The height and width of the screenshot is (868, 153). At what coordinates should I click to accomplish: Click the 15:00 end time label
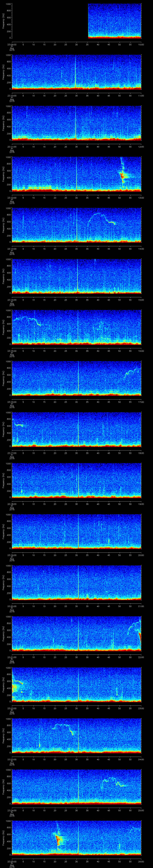point(141,300)
